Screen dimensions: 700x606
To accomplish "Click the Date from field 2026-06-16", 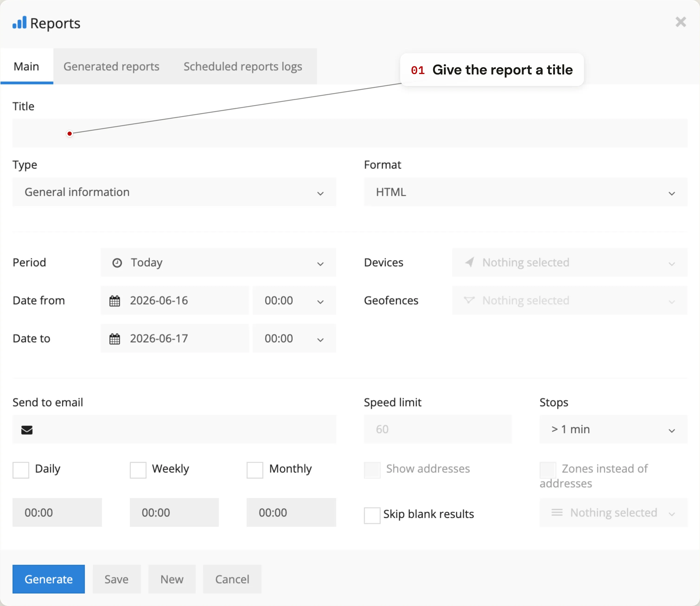I will point(175,300).
